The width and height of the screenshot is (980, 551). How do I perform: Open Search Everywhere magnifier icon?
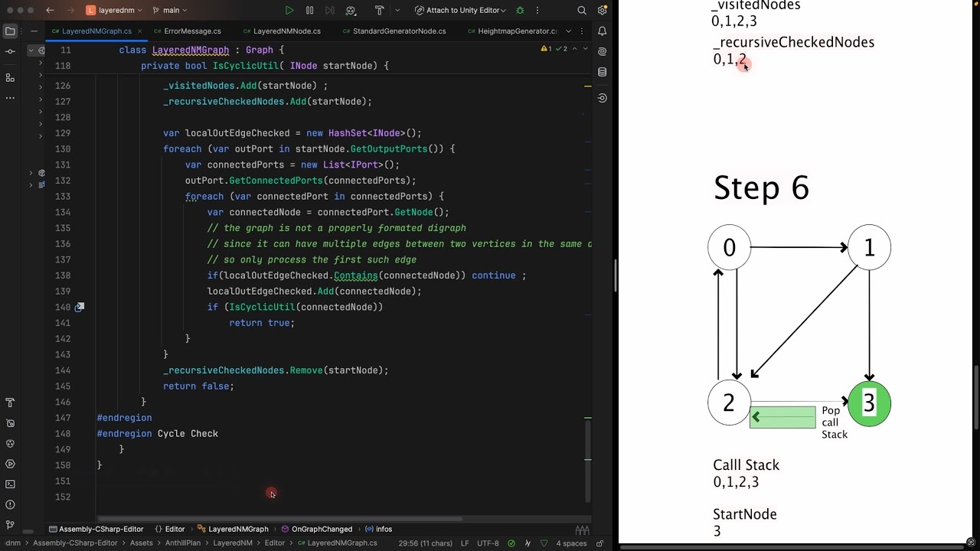pyautogui.click(x=582, y=11)
